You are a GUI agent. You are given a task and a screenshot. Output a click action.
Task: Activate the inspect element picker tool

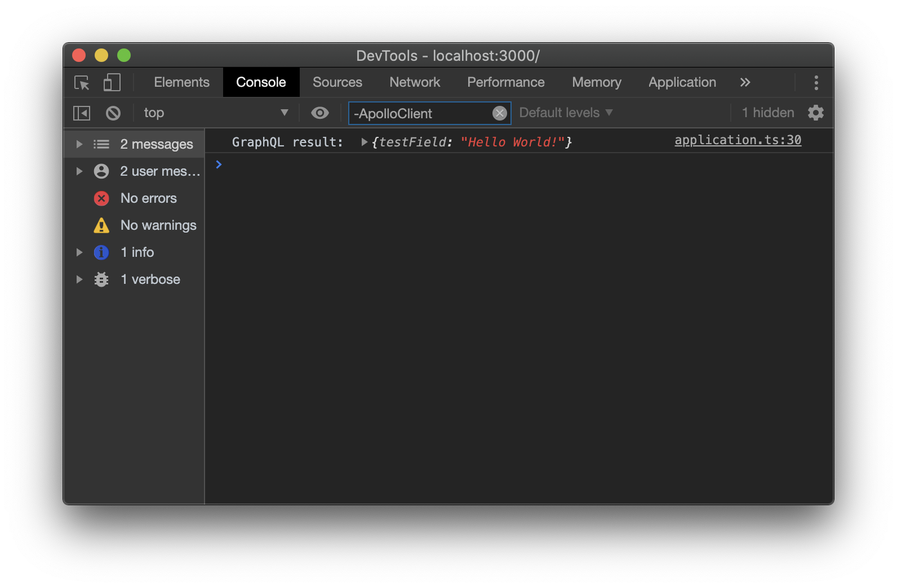pos(82,83)
